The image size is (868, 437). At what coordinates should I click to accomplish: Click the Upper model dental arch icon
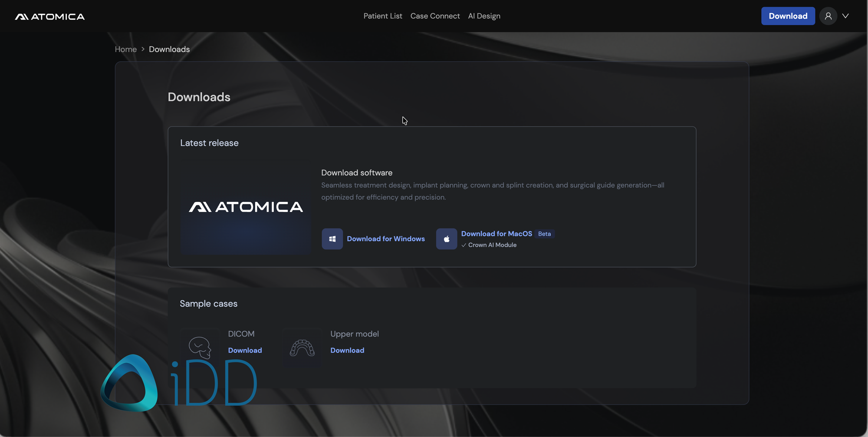[x=302, y=348]
